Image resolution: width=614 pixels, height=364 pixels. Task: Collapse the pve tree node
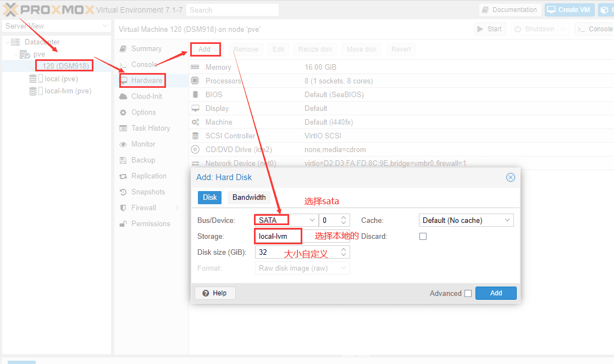click(x=15, y=54)
